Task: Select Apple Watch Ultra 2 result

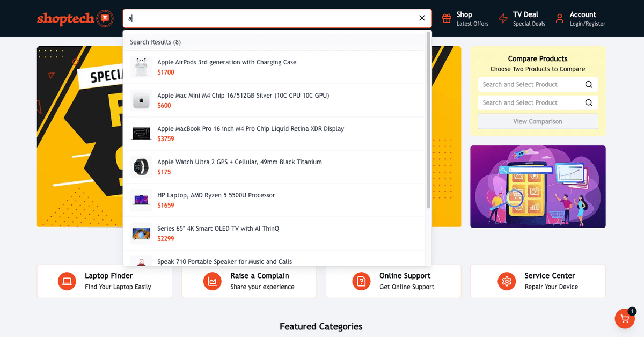Action: pyautogui.click(x=274, y=167)
